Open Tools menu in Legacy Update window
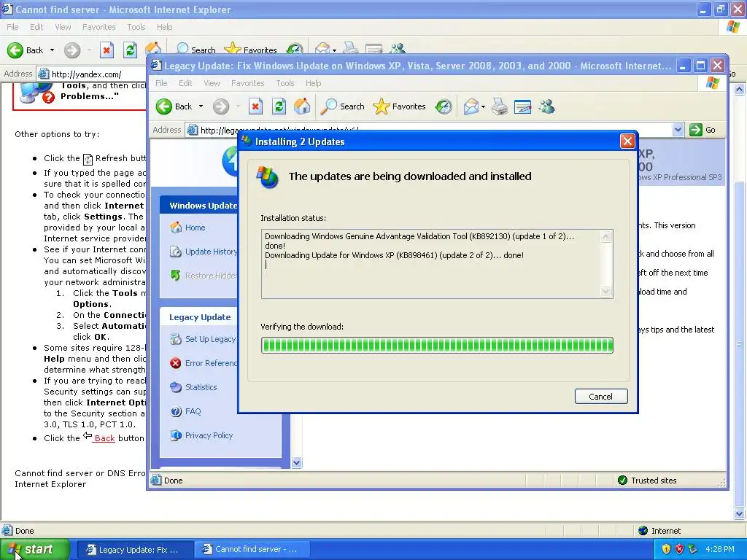Viewport: 747px width, 560px height. (x=285, y=83)
